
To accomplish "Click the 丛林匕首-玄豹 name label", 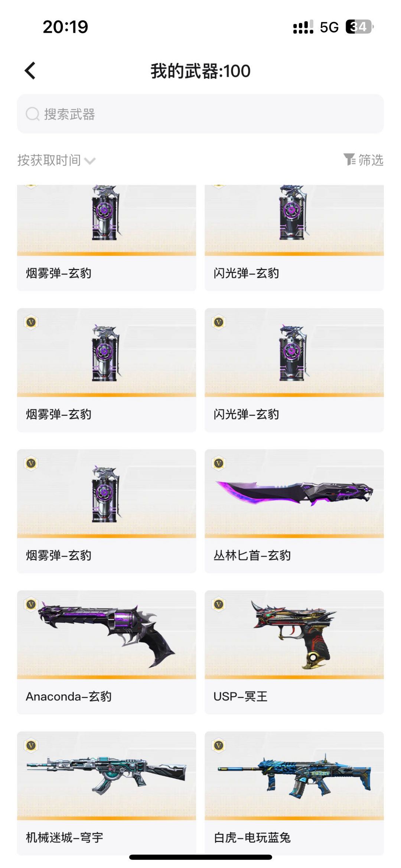I will pos(252,556).
